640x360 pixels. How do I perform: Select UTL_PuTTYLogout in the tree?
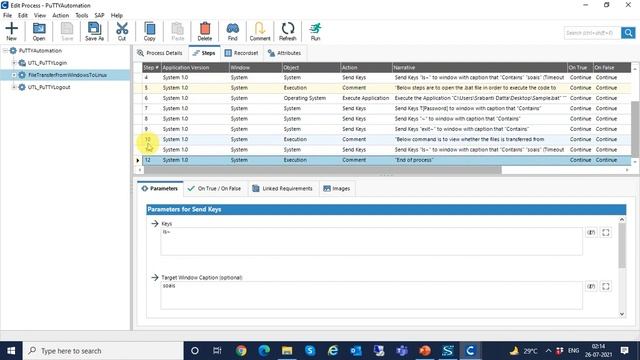click(x=49, y=87)
